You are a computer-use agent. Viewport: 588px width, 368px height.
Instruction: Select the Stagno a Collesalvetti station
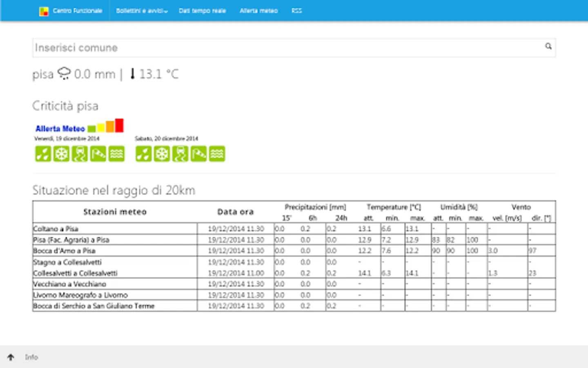(x=67, y=262)
